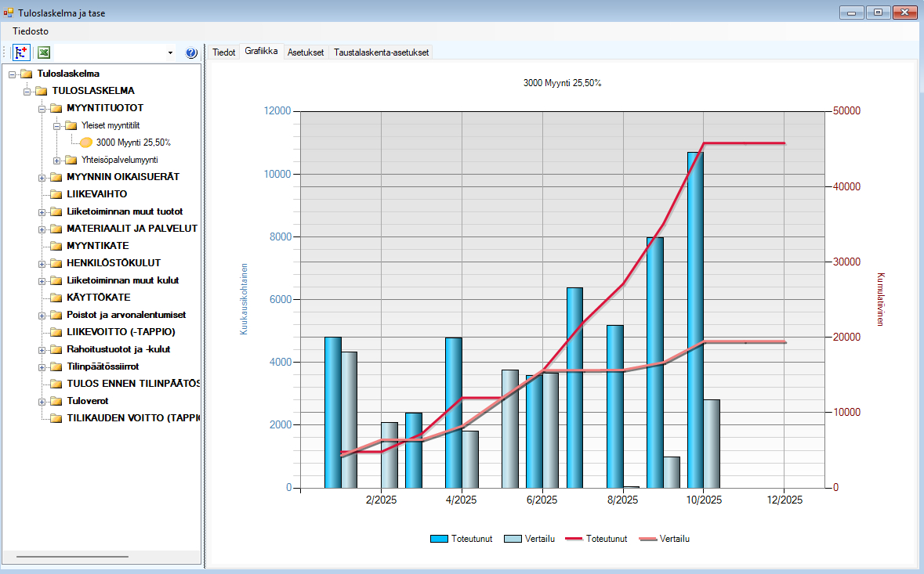This screenshot has height=574, width=924.
Task: Expand the Tuloverot node
Action: coord(42,401)
